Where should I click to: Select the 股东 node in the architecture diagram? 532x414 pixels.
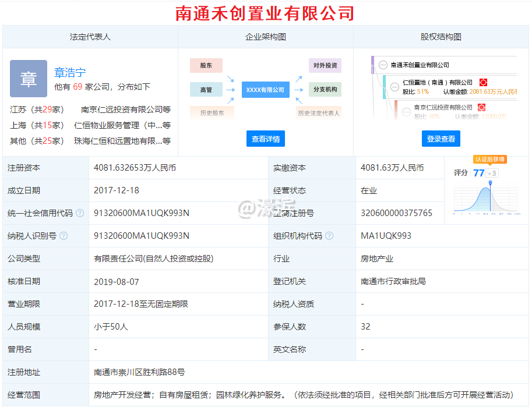point(206,65)
